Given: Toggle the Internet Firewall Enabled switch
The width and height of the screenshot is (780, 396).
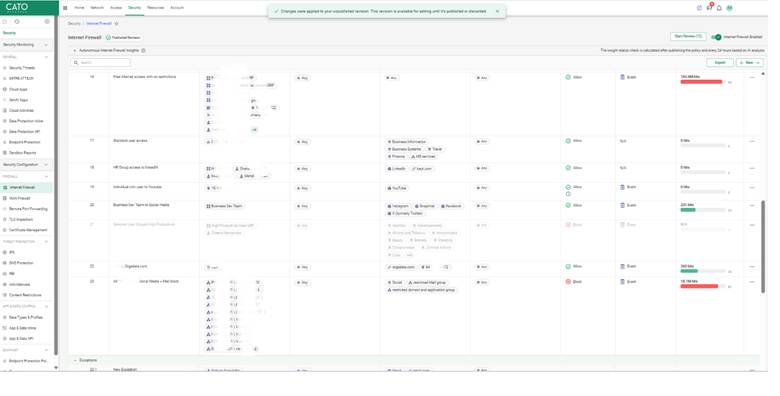Looking at the screenshot, I should coord(716,37).
